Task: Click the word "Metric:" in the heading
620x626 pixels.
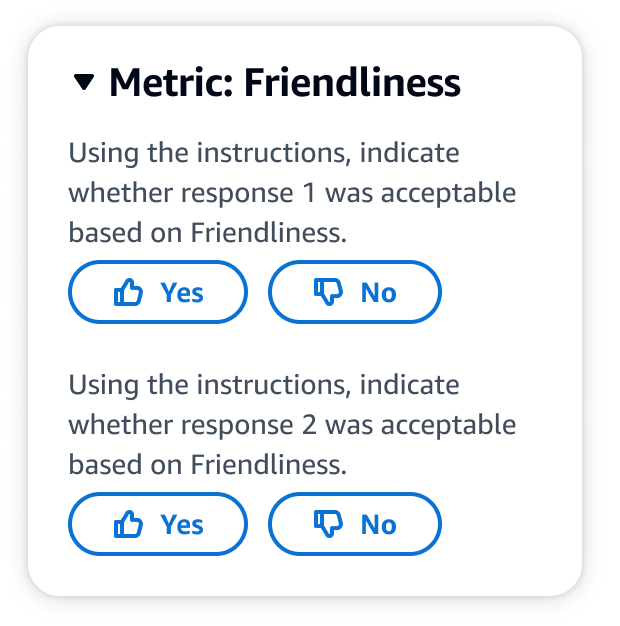Action: 170,82
